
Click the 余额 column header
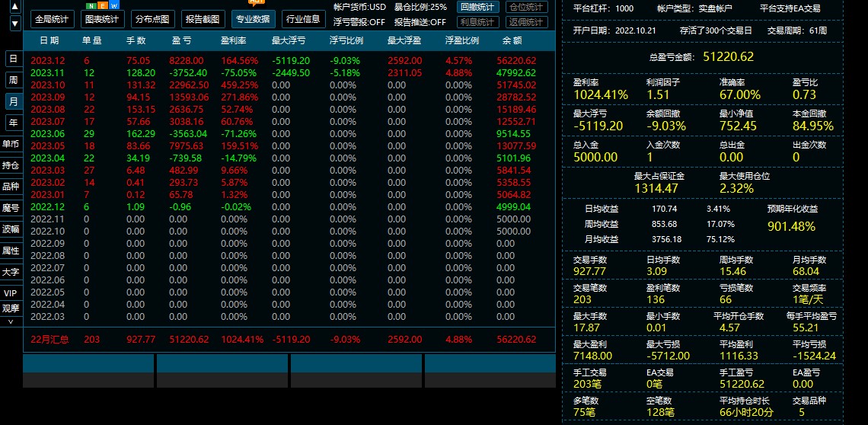(512, 40)
